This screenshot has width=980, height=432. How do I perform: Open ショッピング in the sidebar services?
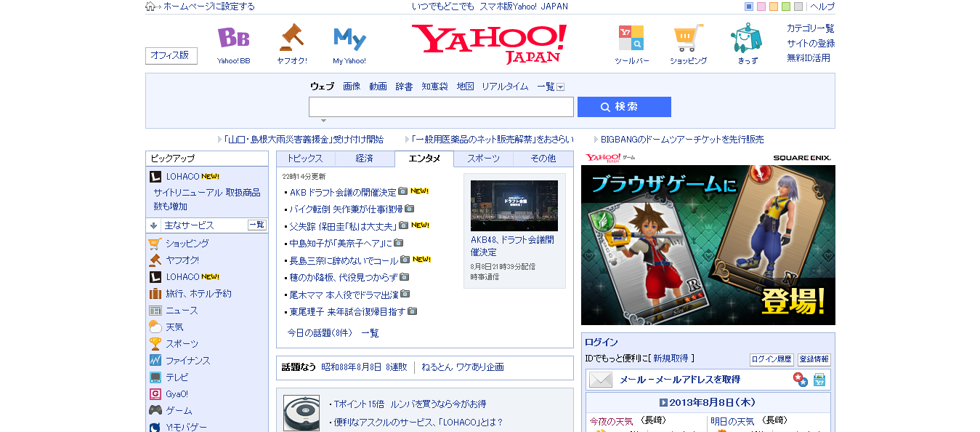click(187, 244)
